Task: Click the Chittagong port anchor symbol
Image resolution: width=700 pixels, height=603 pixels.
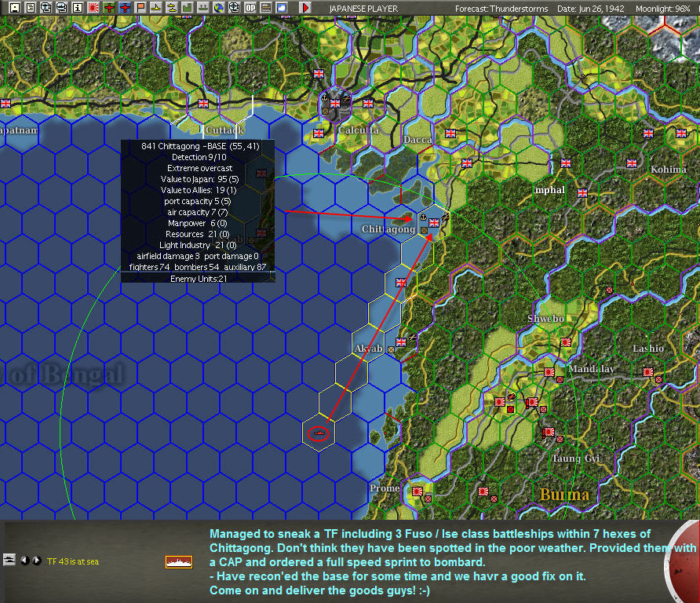Action: point(423,217)
